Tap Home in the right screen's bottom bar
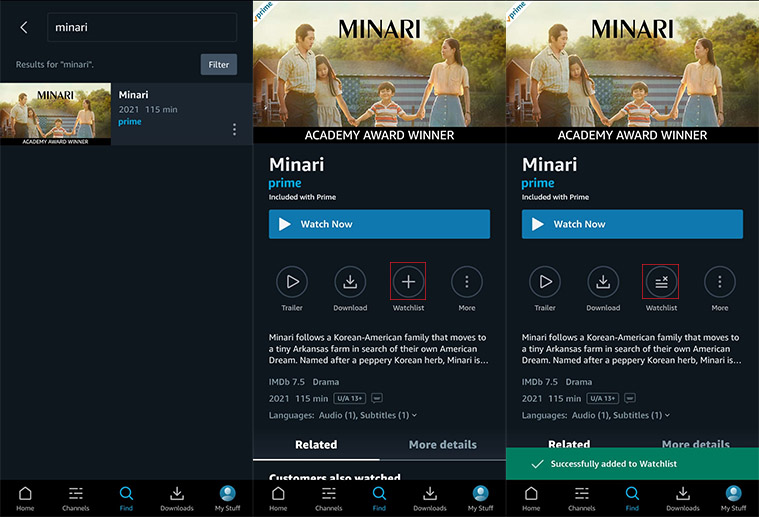The width and height of the screenshot is (759, 517). click(x=531, y=499)
